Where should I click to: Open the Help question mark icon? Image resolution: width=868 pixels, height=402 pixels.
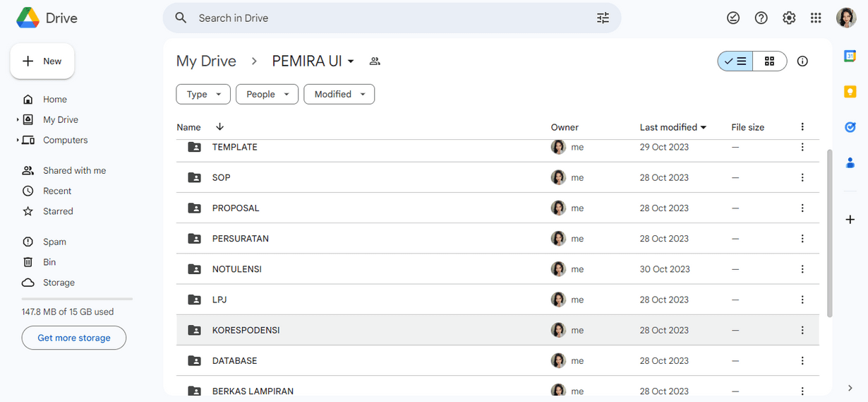point(761,18)
